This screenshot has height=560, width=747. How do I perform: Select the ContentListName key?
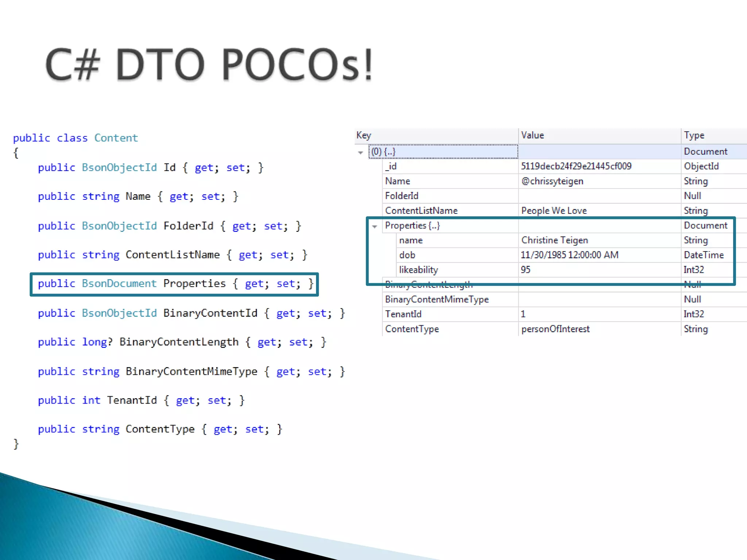pyautogui.click(x=421, y=211)
